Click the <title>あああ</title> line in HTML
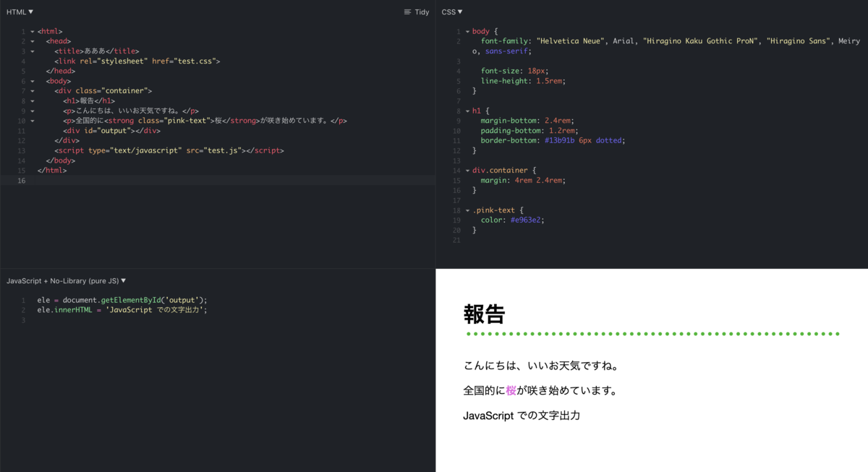868x472 pixels. [96, 51]
